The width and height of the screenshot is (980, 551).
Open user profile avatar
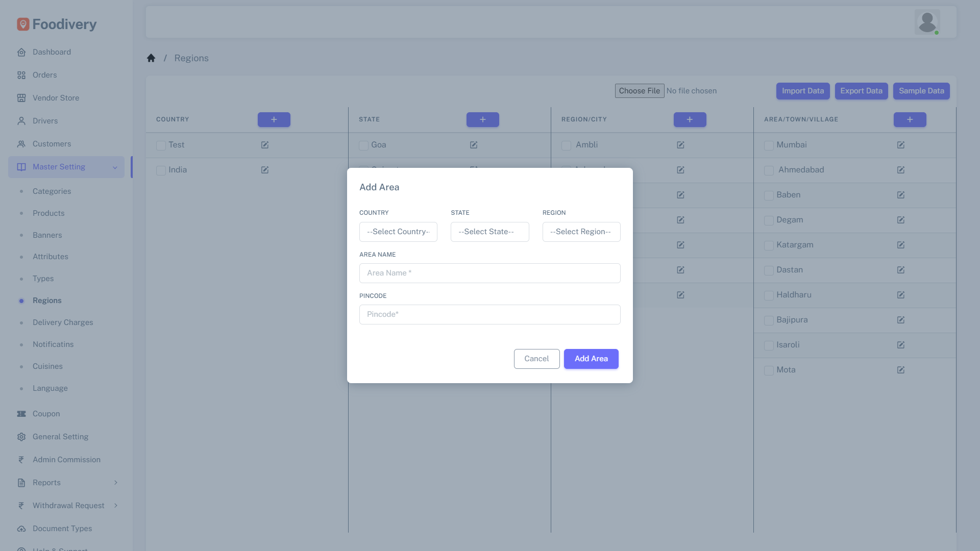(927, 22)
